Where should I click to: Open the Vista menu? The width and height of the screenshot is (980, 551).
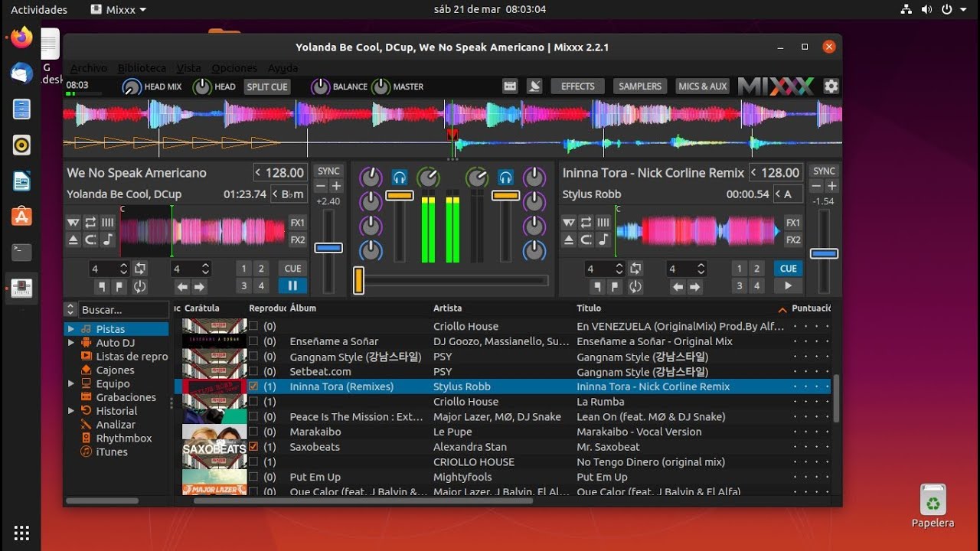188,68
